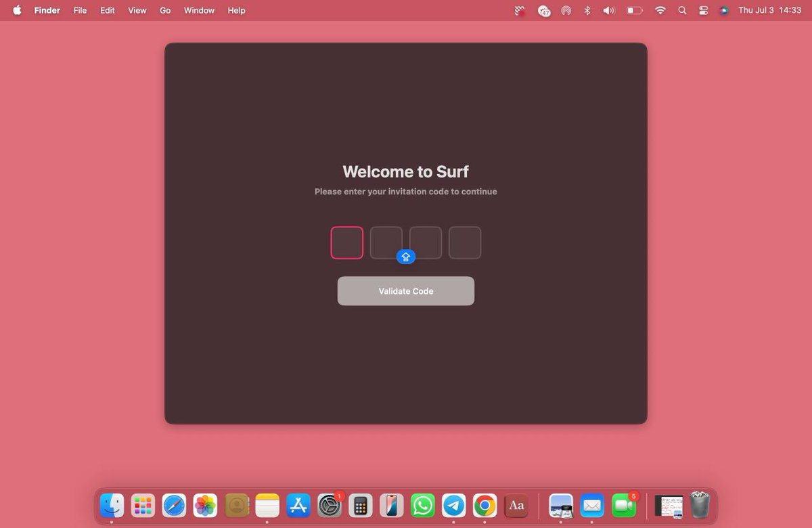Launch the App Store
Screen dimensions: 812x528
click(x=298, y=505)
